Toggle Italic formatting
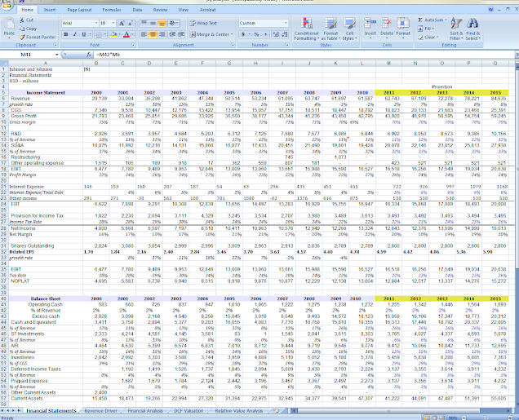The height and width of the screenshot is (420, 519). [74, 35]
